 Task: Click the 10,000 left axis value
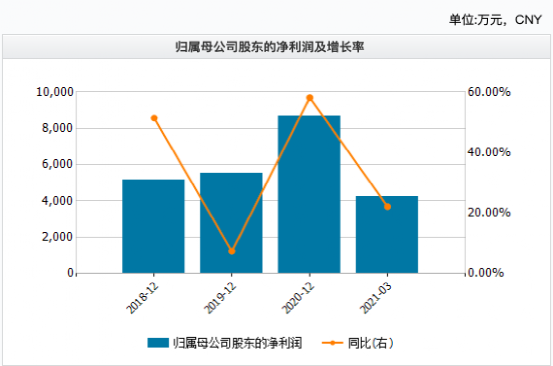[55, 92]
